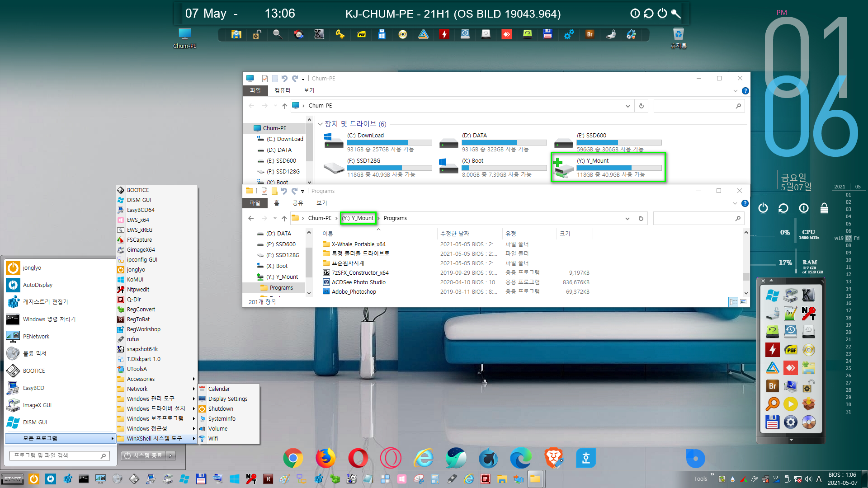This screenshot has height=488, width=868.
Task: Click the START button on taskbar
Action: (x=13, y=479)
